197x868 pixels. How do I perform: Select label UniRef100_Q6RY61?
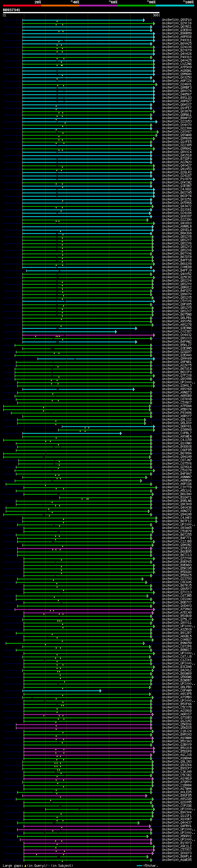(177, 426)
